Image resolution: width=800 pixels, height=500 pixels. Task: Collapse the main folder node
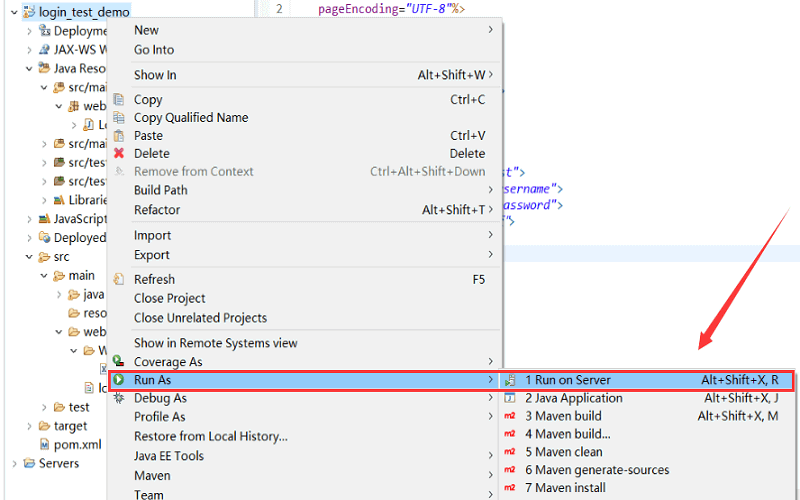click(44, 276)
